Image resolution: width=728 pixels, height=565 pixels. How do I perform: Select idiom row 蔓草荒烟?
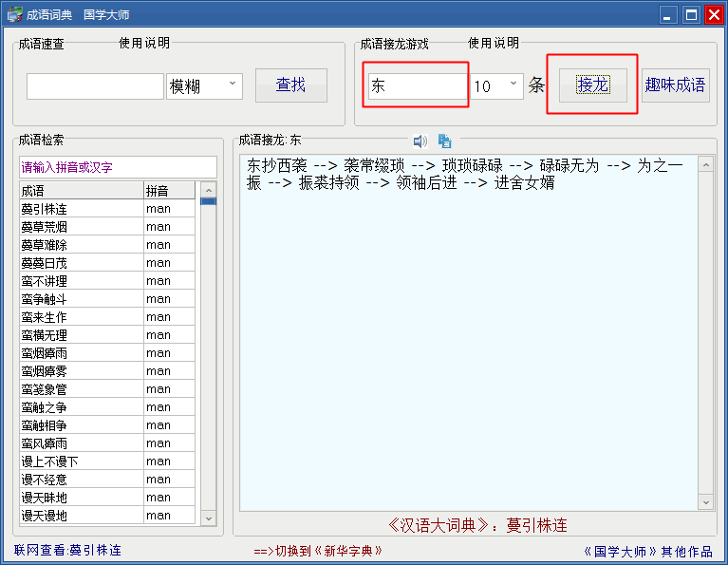tap(107, 227)
